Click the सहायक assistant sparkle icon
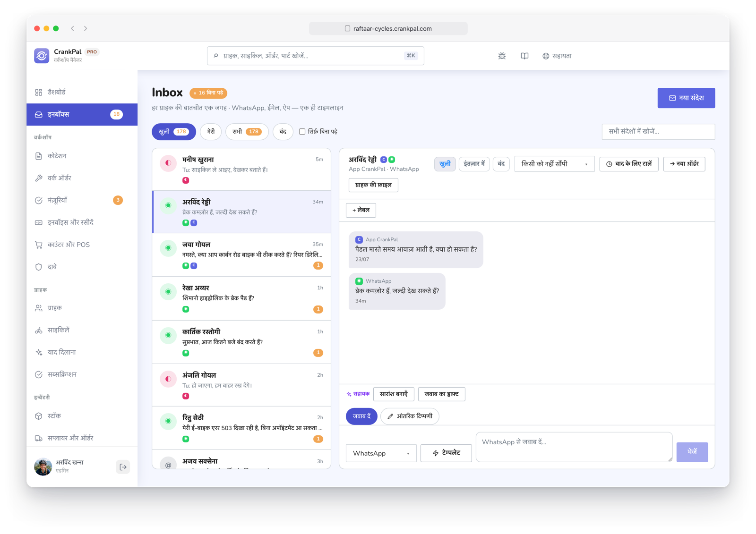This screenshot has width=756, height=534. [349, 394]
